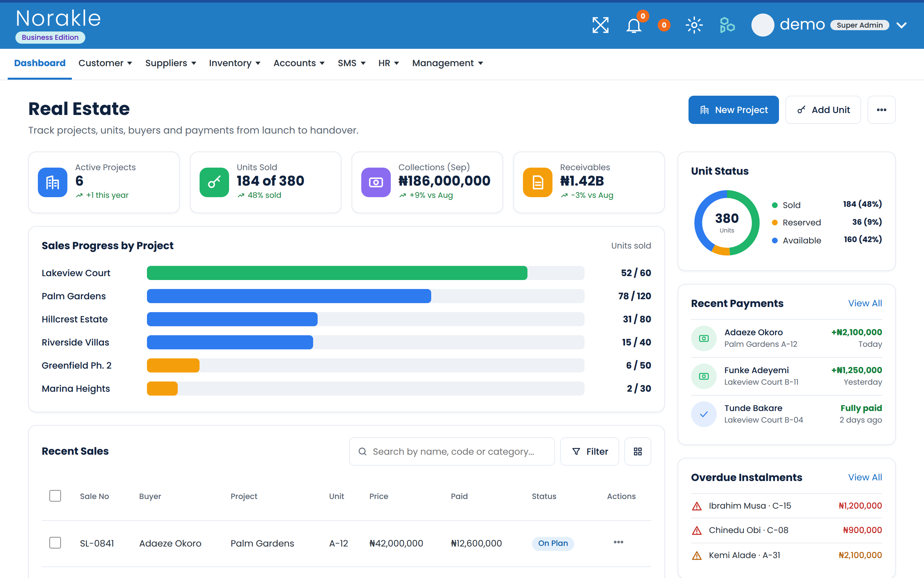Viewport: 924px width, 578px height.
Task: View all Recent Payments
Action: [x=865, y=303]
